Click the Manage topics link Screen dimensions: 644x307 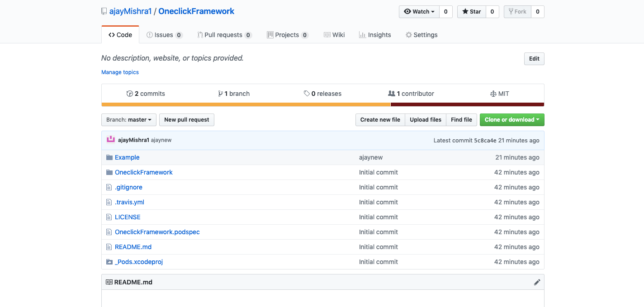coord(120,72)
